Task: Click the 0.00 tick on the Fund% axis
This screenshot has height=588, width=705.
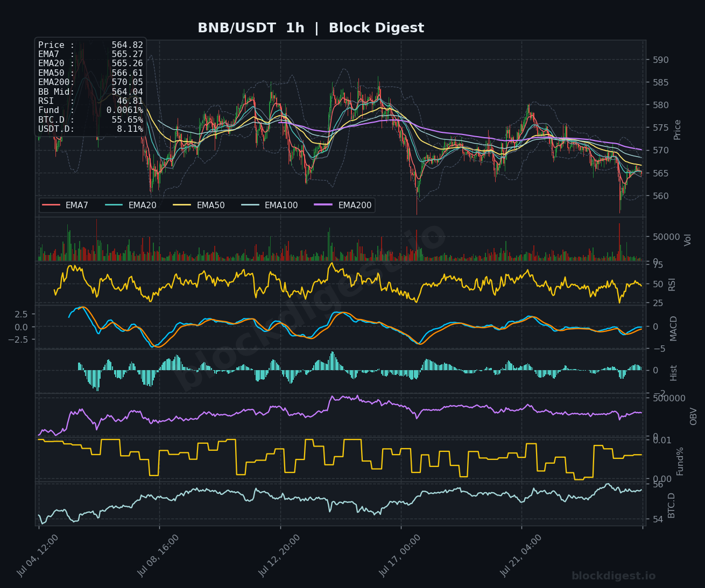Action: tap(661, 479)
